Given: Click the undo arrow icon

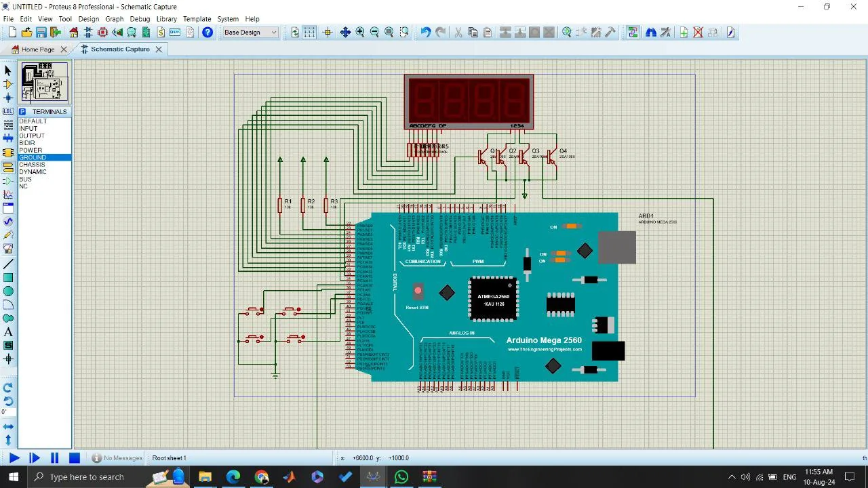Looking at the screenshot, I should (425, 33).
